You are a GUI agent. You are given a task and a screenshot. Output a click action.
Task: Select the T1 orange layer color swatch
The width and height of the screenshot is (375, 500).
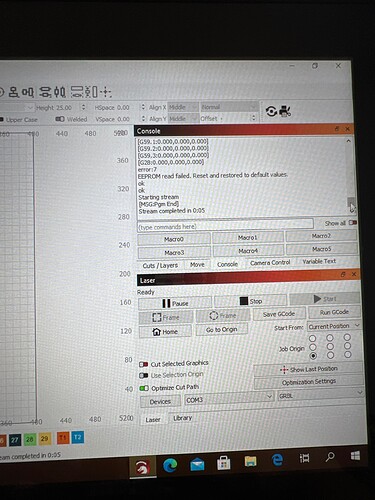[x=63, y=438]
